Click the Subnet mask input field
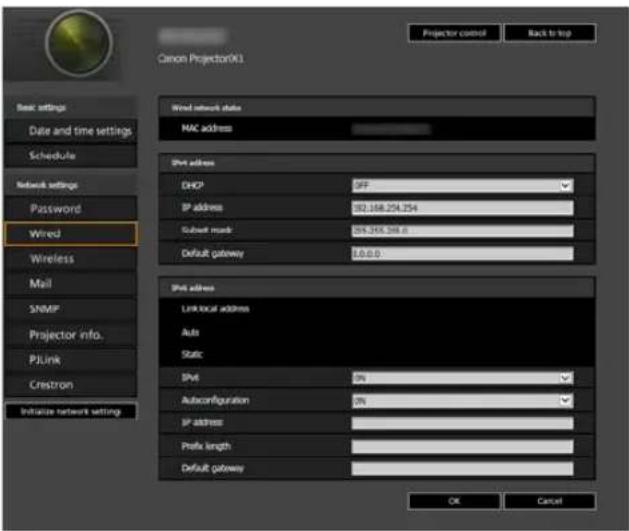Viewport: 629px width, 531px height. coord(463,231)
